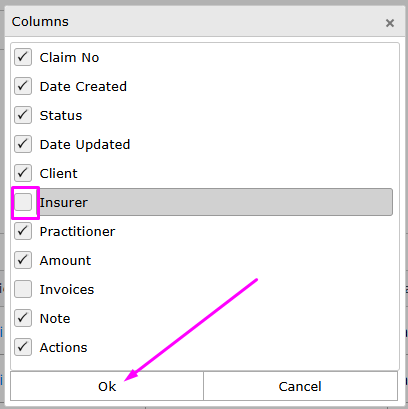Image resolution: width=408 pixels, height=409 pixels.
Task: Toggle the Client column checkbox
Action: [x=23, y=173]
